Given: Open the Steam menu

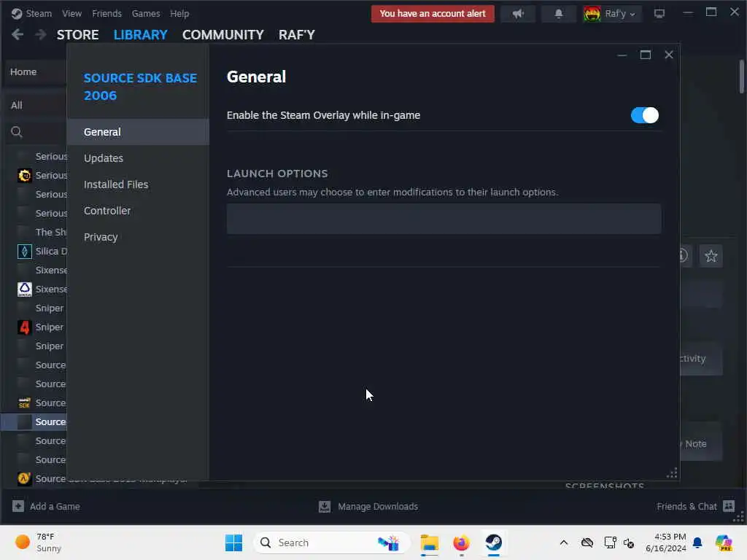Looking at the screenshot, I should 39,13.
